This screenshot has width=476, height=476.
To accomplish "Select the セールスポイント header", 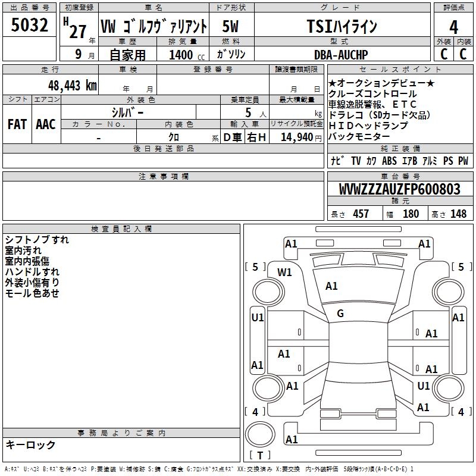I will point(400,69).
